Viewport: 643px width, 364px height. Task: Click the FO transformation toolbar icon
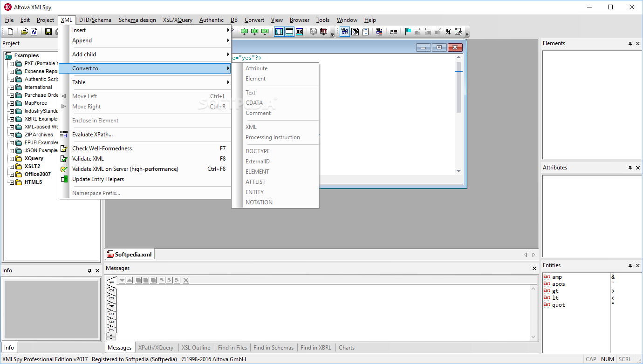pos(254,32)
